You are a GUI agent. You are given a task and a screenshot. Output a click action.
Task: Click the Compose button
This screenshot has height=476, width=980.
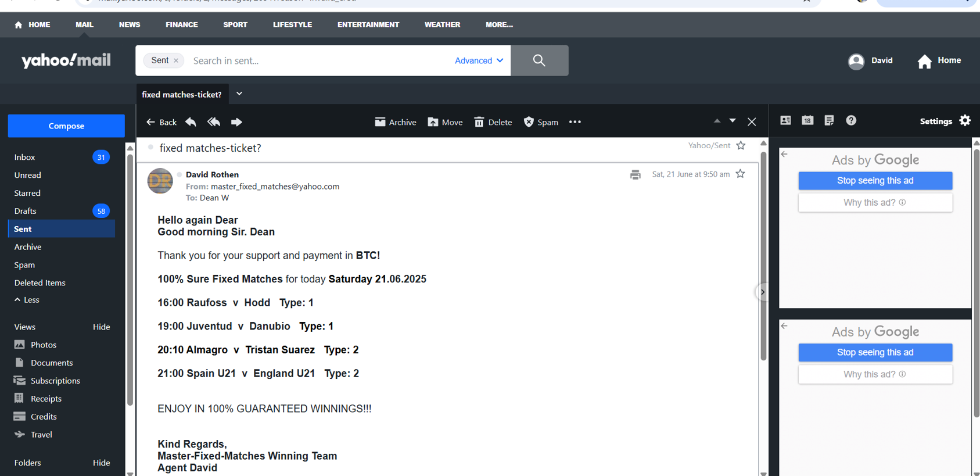click(66, 126)
